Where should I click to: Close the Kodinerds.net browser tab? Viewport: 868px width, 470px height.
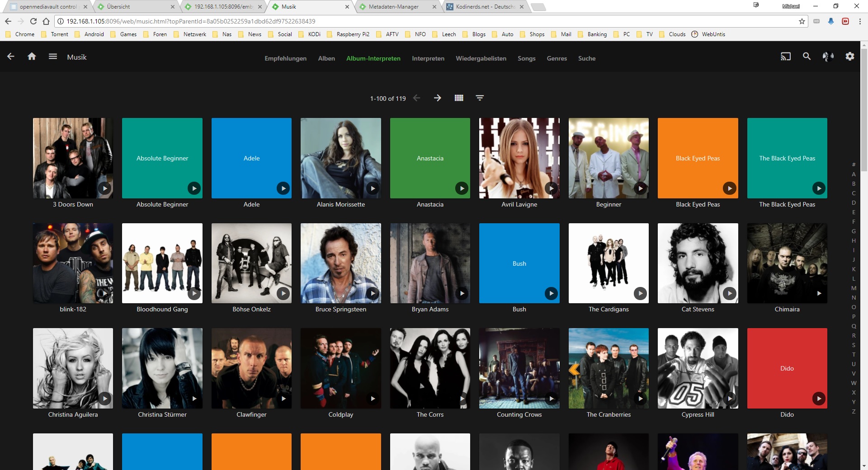(522, 7)
